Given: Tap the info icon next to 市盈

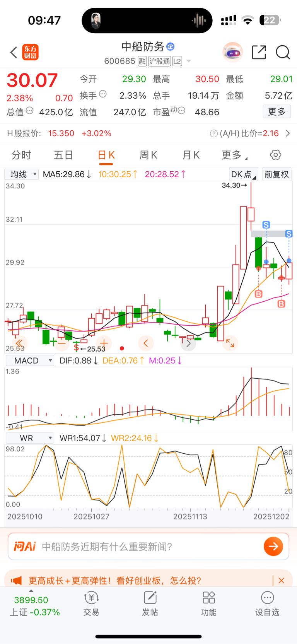Looking at the screenshot, I should point(182,111).
